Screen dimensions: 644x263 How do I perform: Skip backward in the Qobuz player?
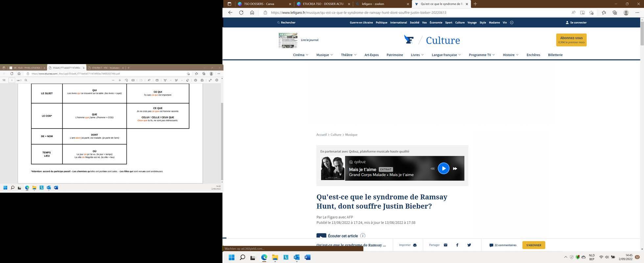(432, 169)
